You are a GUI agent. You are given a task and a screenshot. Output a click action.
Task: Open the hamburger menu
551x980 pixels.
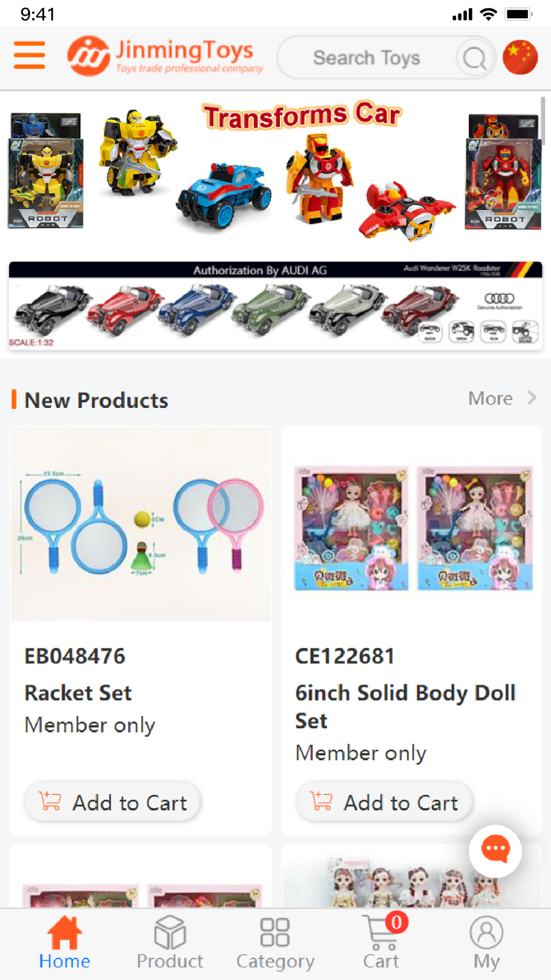pos(29,55)
